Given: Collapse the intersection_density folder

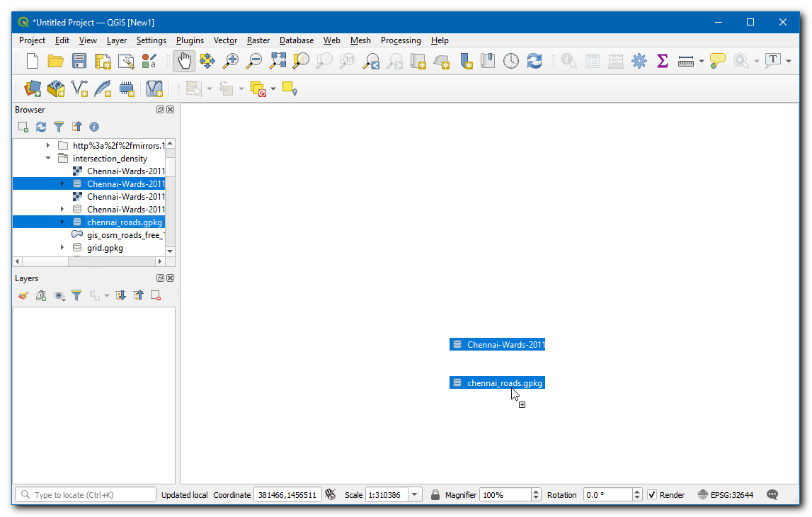Looking at the screenshot, I should pyautogui.click(x=48, y=159).
